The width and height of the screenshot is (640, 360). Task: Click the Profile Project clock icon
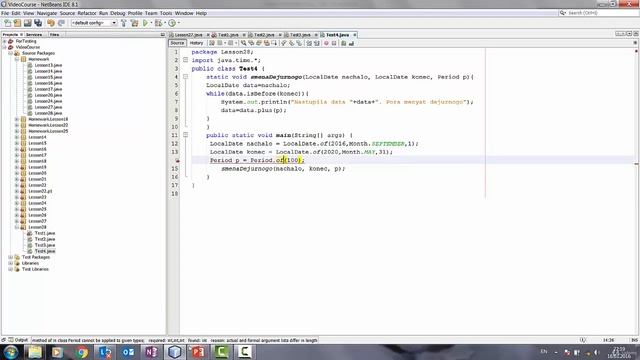(172, 23)
